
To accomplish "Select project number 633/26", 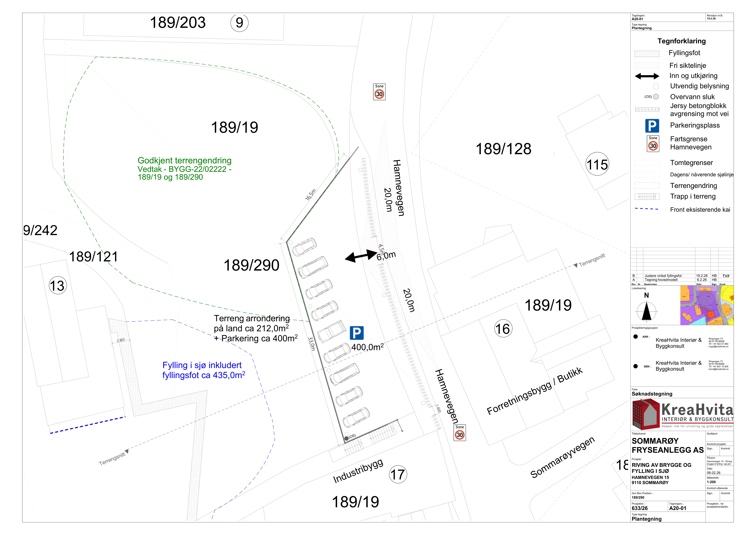I will tap(640, 508).
